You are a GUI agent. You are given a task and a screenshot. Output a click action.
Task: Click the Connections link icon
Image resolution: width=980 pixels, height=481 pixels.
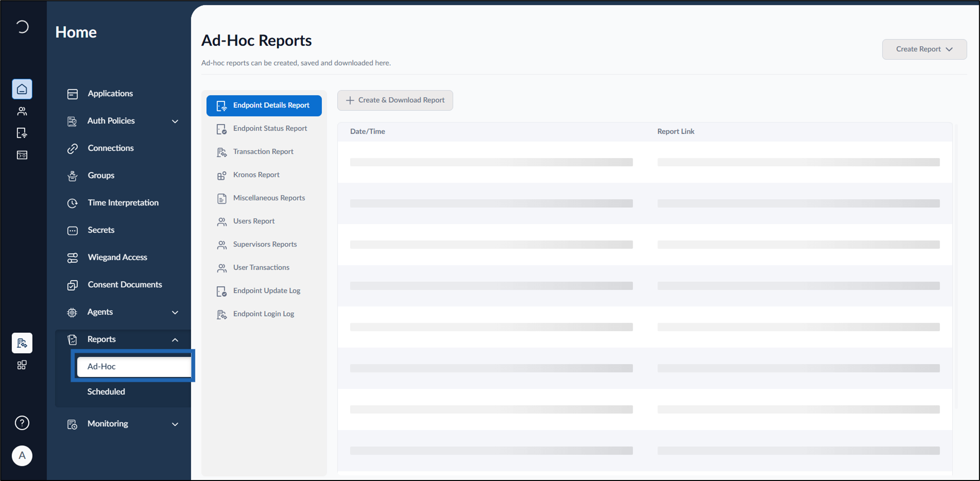72,149
